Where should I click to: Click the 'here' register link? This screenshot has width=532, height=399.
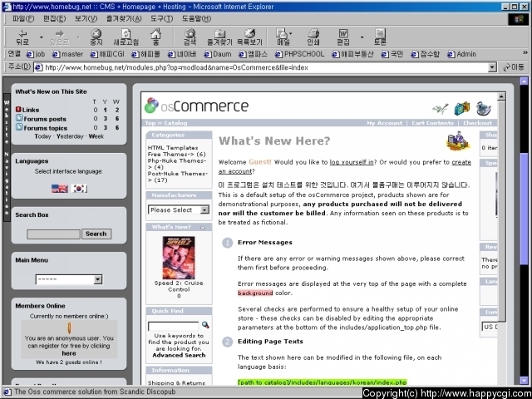[69, 353]
